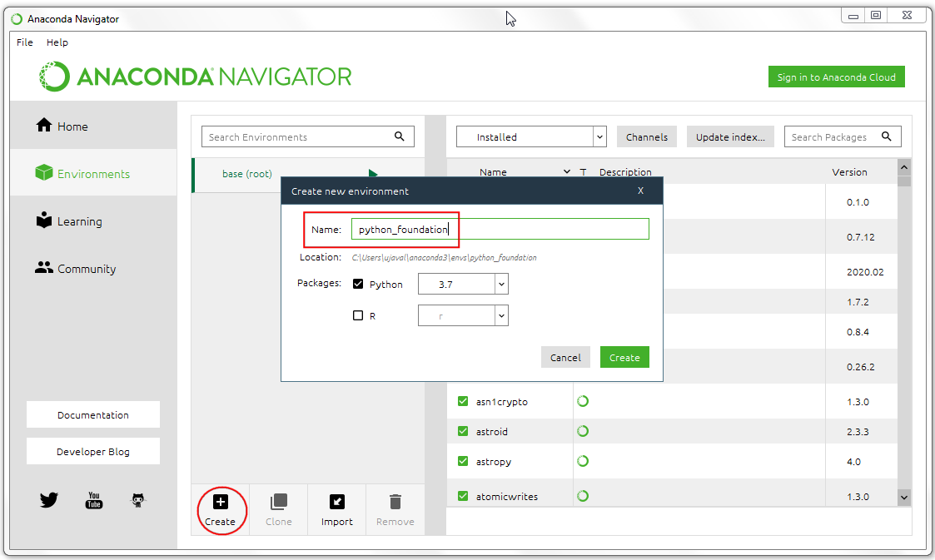Enable the R package checkbox
The width and height of the screenshot is (935, 560).
pos(358,315)
